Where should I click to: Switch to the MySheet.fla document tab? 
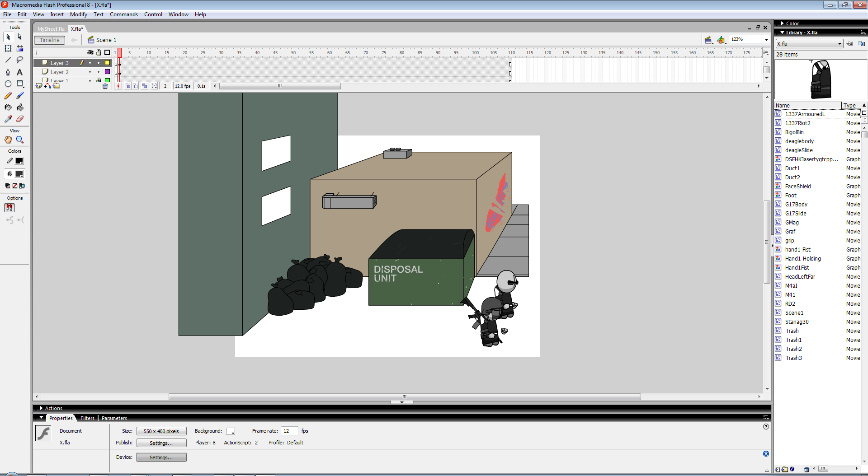(51, 29)
